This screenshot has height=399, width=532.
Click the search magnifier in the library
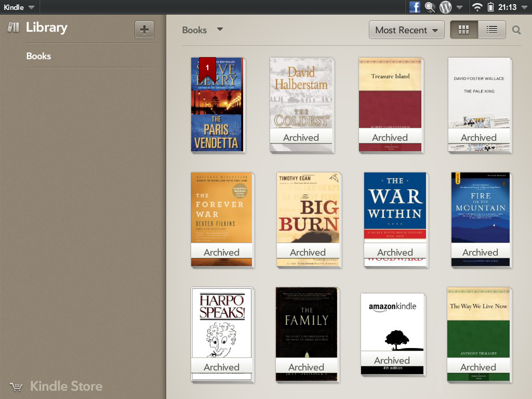516,30
